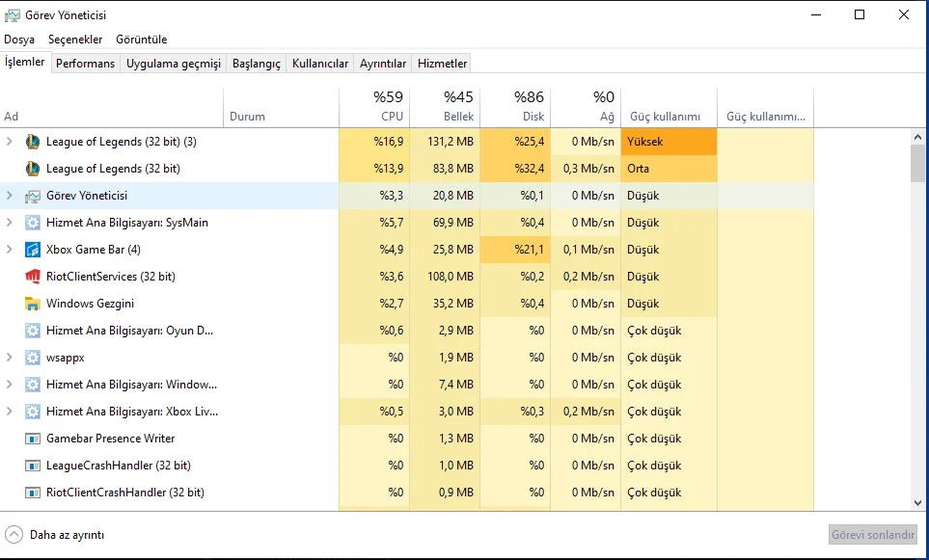The width and height of the screenshot is (929, 560).
Task: Click the League of Legends (3) process icon
Action: coord(32,142)
